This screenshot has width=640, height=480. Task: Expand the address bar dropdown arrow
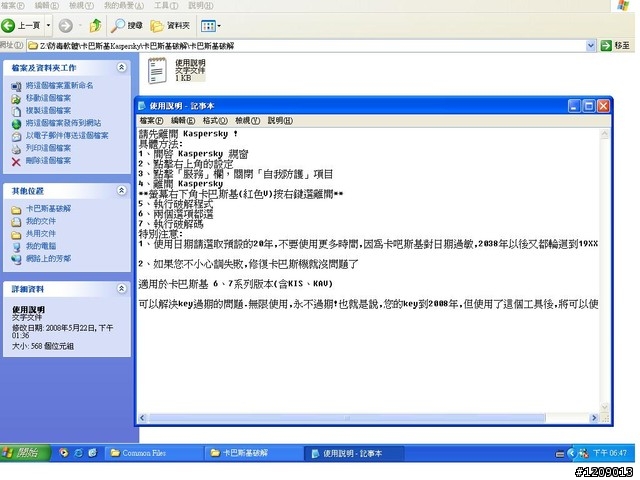590,46
